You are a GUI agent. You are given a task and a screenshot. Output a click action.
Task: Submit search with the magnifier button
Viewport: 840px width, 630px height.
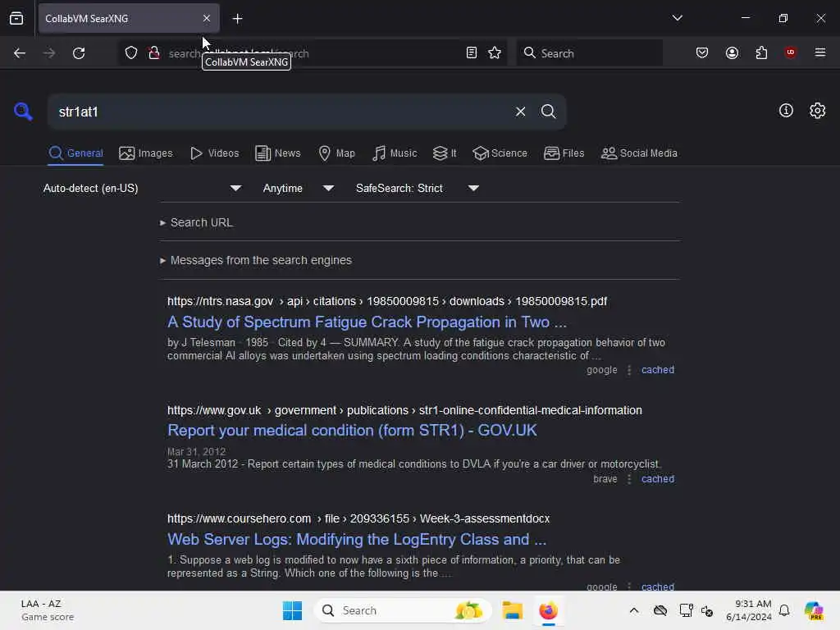tap(548, 112)
